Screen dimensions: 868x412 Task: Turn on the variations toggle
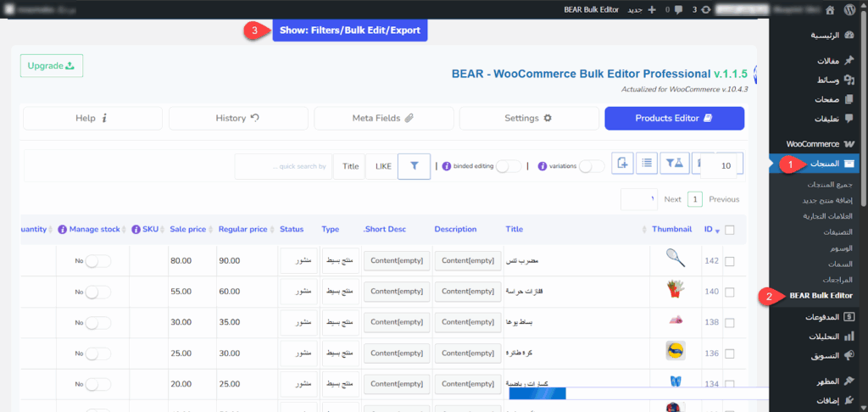[x=591, y=166]
